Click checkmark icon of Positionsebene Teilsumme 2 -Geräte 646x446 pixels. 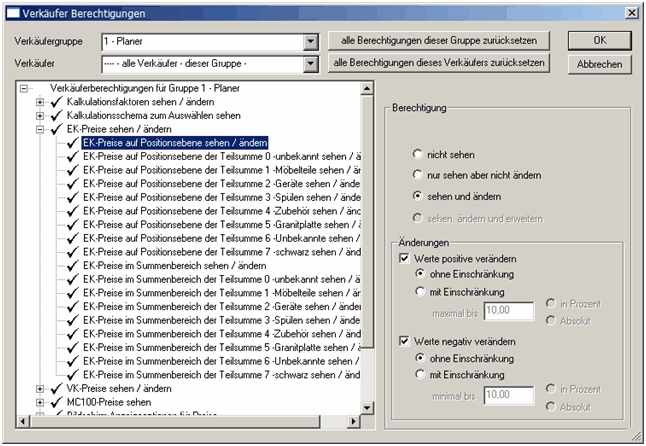73,184
